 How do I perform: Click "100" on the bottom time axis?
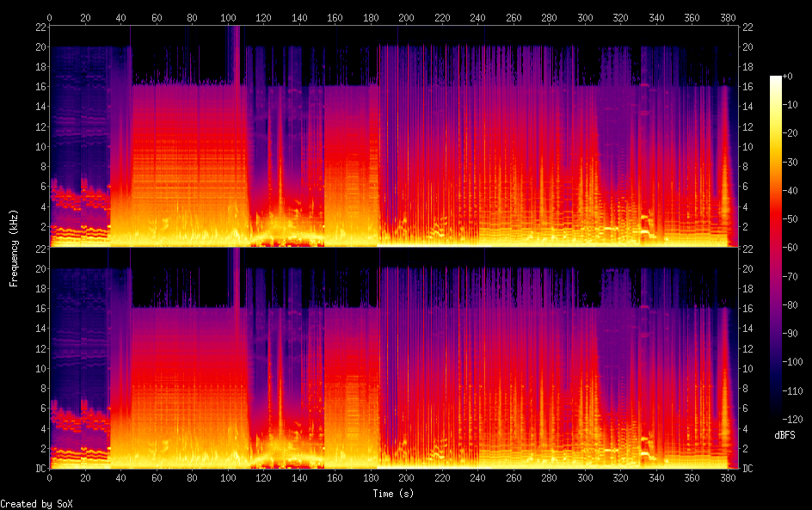(228, 478)
